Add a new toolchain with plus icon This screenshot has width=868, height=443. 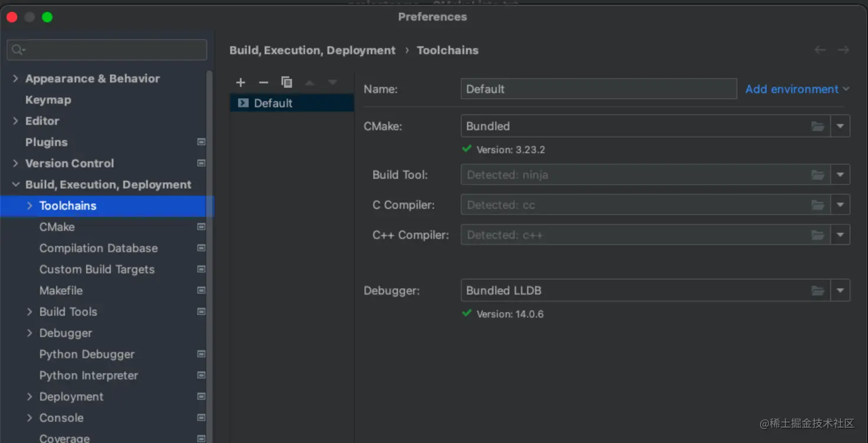(241, 82)
